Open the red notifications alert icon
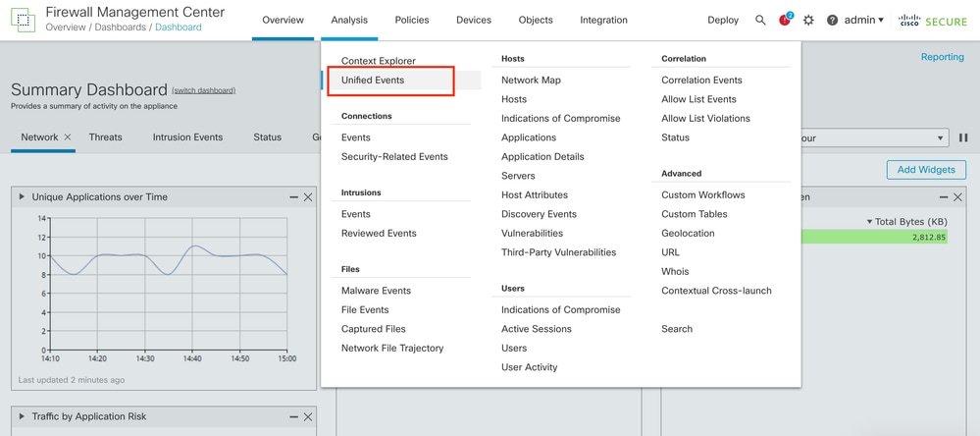This screenshot has height=436, width=980. pyautogui.click(x=785, y=20)
